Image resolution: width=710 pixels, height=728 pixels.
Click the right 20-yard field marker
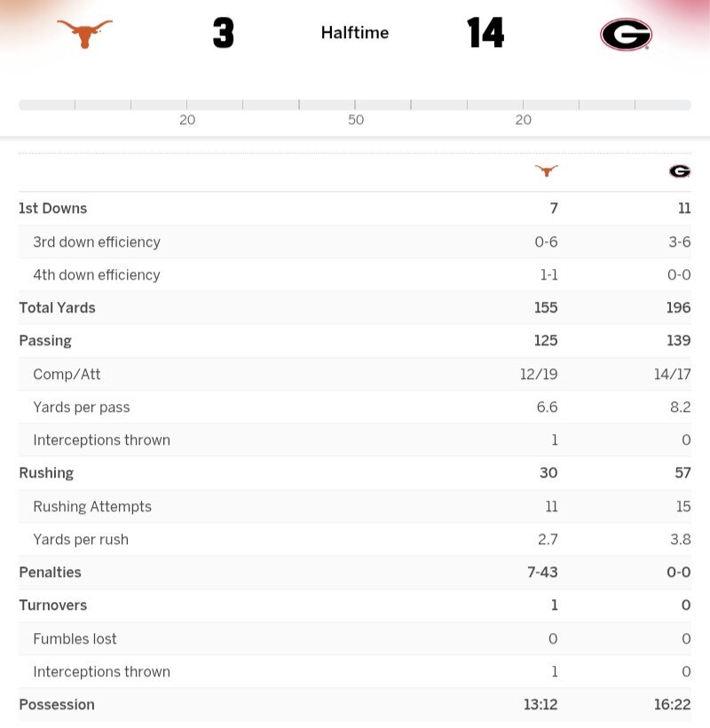pos(524,120)
